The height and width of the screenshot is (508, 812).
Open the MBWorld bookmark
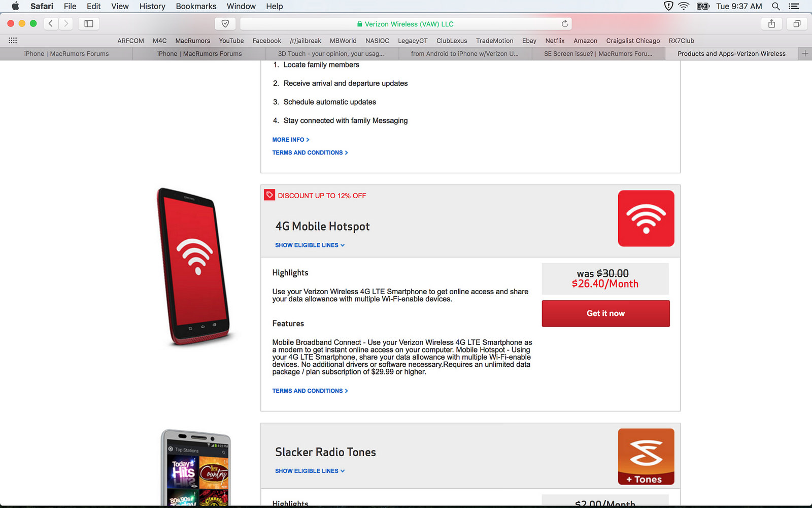[x=343, y=41]
